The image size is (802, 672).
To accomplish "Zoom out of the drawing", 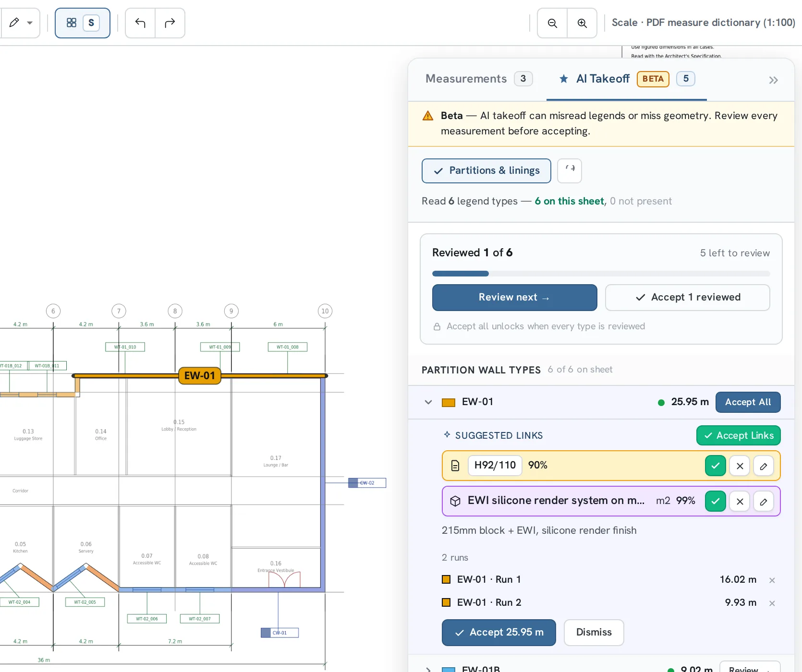I will coord(552,23).
